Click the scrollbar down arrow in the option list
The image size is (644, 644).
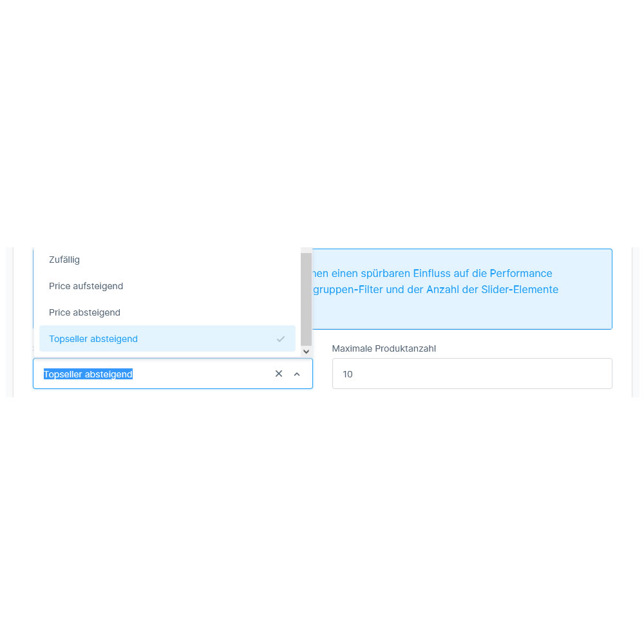306,352
